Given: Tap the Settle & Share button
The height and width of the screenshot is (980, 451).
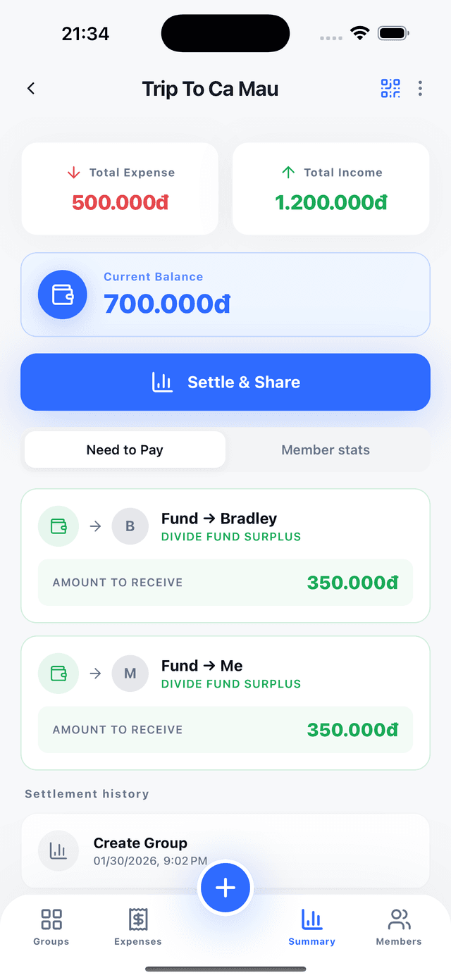Looking at the screenshot, I should tap(225, 382).
